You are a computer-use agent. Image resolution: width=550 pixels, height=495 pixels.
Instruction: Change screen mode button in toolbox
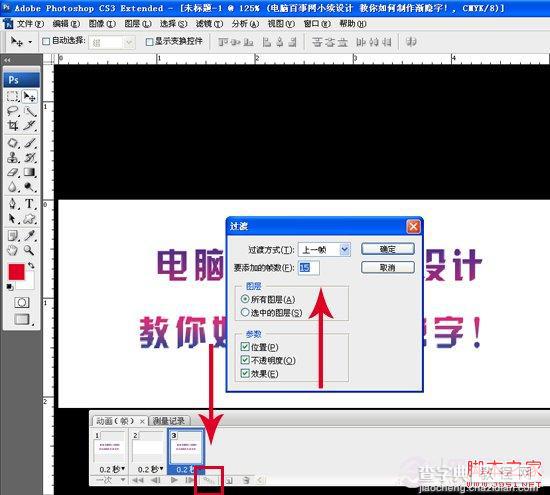tap(22, 319)
